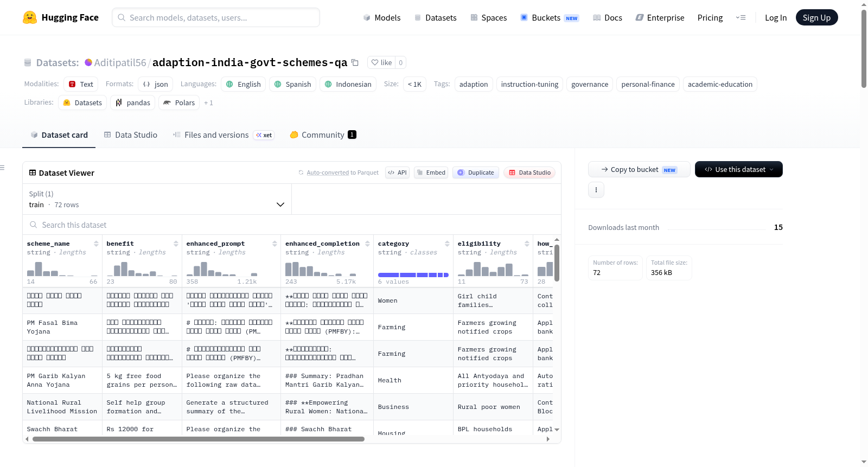The height and width of the screenshot is (467, 868).
Task: Click the Duplicate button
Action: (x=475, y=172)
